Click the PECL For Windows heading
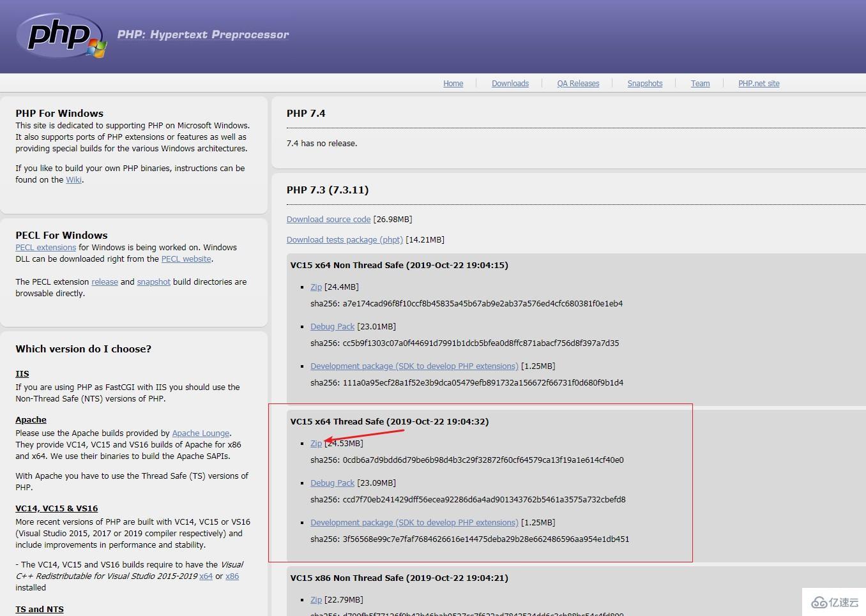 pyautogui.click(x=61, y=236)
